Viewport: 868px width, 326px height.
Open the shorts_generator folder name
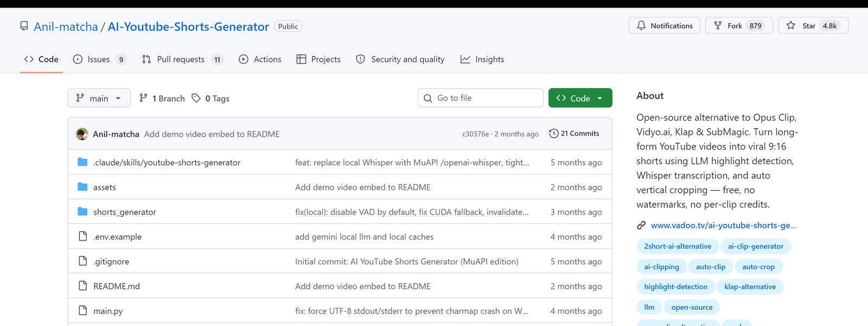tap(125, 212)
